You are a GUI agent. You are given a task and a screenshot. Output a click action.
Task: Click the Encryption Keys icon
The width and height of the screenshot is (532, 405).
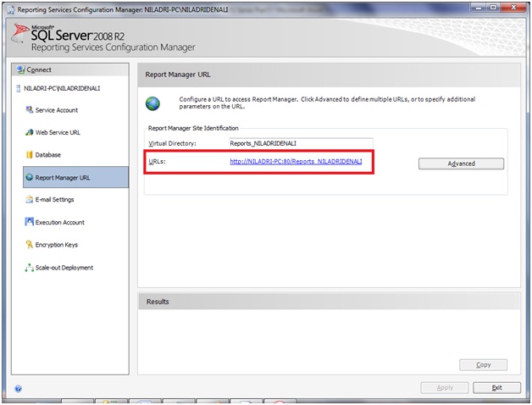coord(30,244)
